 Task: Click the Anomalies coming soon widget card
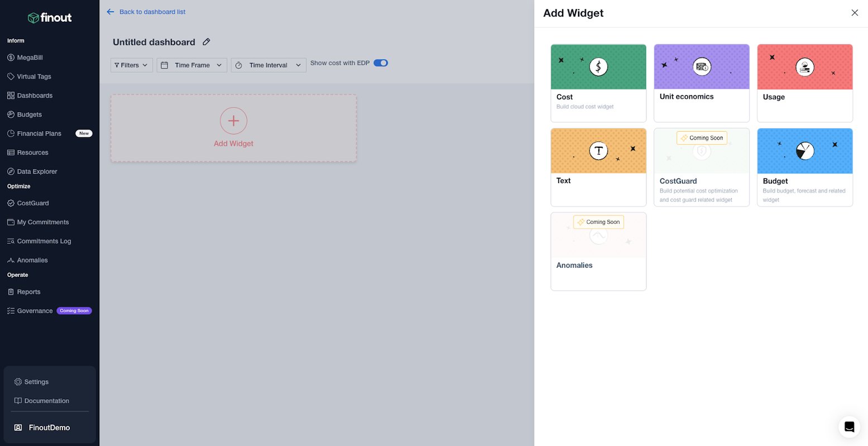click(x=598, y=251)
